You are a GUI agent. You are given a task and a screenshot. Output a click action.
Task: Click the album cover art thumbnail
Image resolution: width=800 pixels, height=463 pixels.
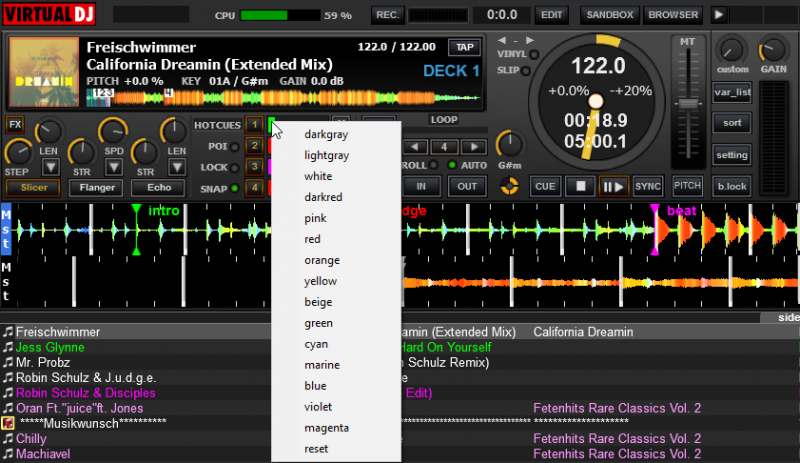click(x=44, y=71)
